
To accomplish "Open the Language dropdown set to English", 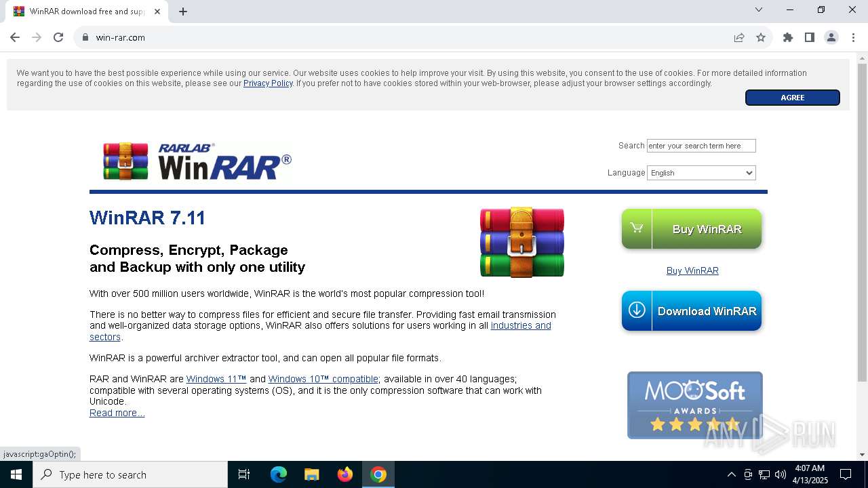I will coord(701,173).
